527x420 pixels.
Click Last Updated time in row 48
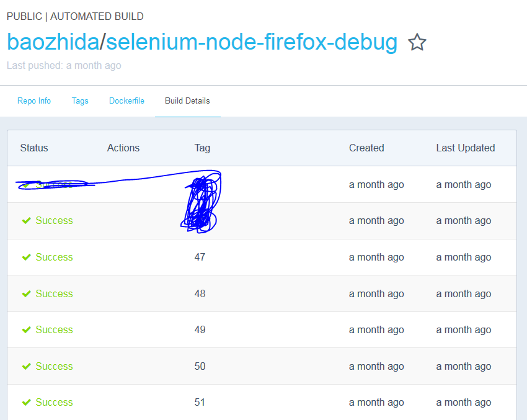[464, 294]
